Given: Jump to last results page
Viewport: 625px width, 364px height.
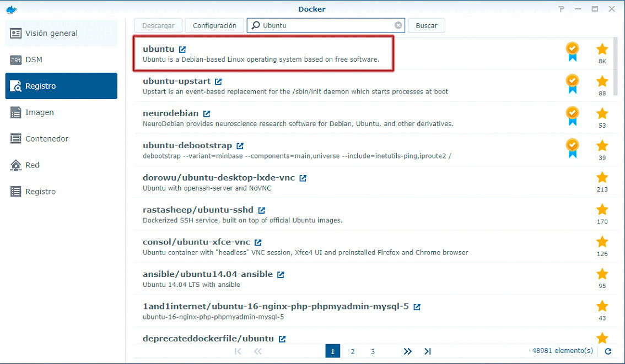Looking at the screenshot, I should [427, 351].
